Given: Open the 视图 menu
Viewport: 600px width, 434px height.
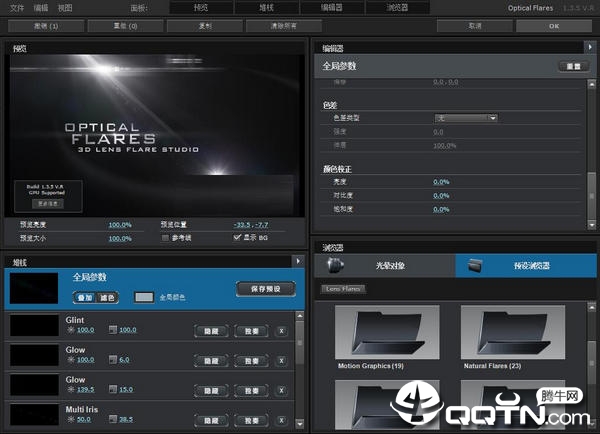Looking at the screenshot, I should coord(65,8).
